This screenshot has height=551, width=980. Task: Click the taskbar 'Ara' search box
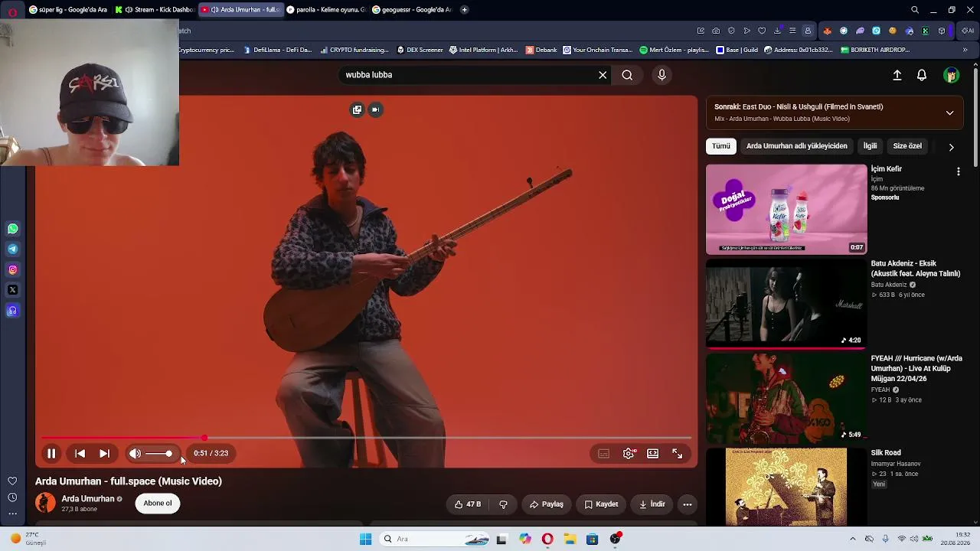point(435,539)
